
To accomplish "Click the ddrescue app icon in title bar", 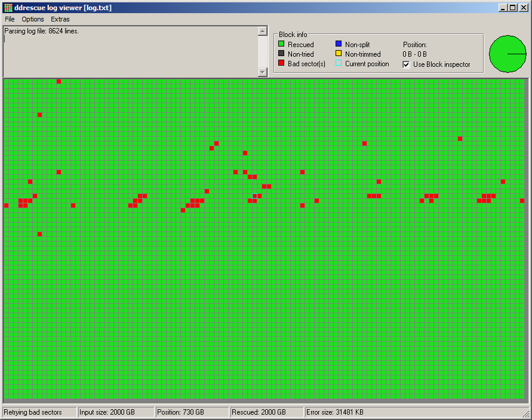I will (8, 8).
